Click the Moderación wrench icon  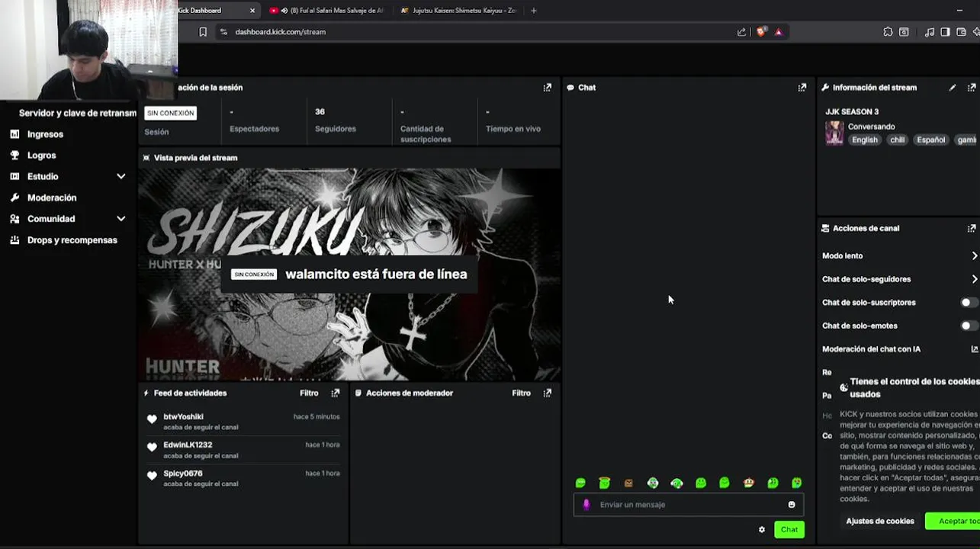[x=14, y=197]
